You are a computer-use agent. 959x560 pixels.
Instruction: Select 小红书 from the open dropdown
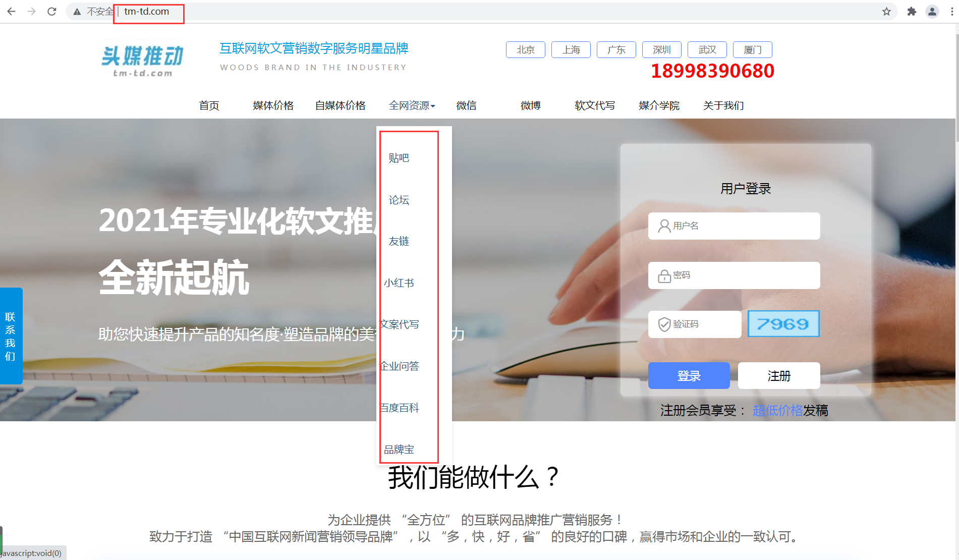coord(399,283)
